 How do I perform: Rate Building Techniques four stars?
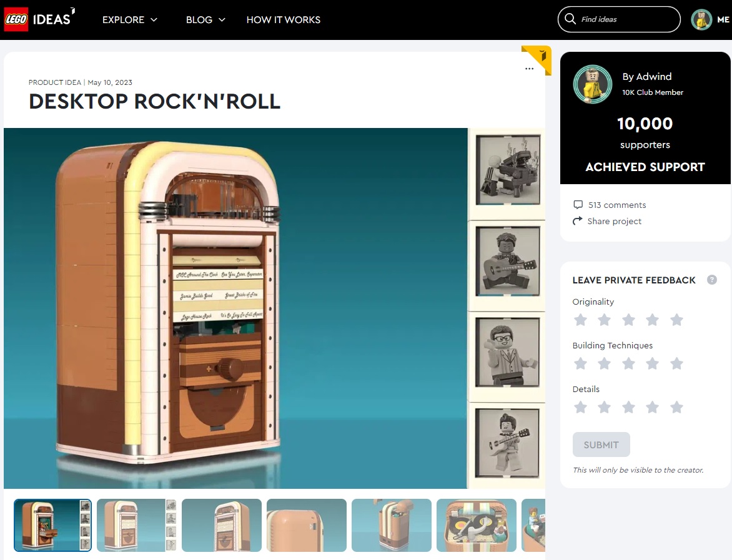(x=652, y=363)
